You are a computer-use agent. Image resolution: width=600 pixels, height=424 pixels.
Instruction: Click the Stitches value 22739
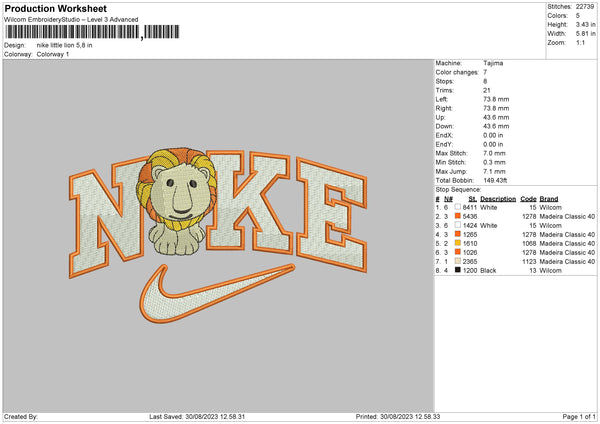pyautogui.click(x=585, y=7)
